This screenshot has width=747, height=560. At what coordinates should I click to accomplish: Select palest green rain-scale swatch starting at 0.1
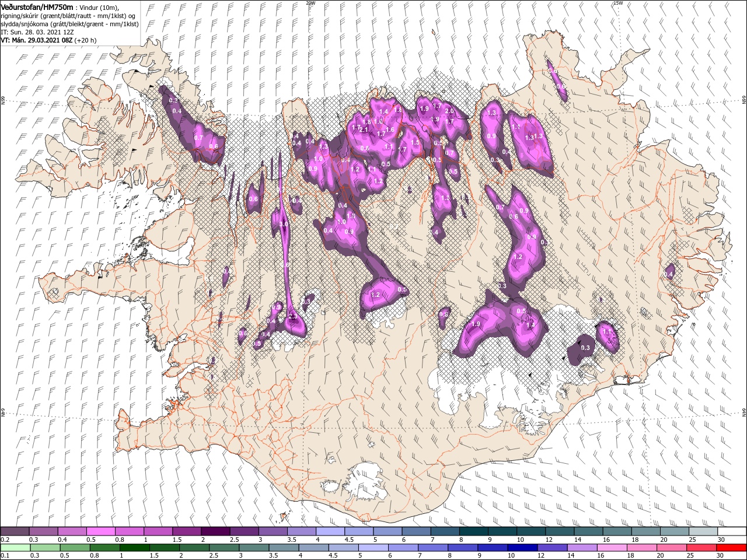pos(15,547)
